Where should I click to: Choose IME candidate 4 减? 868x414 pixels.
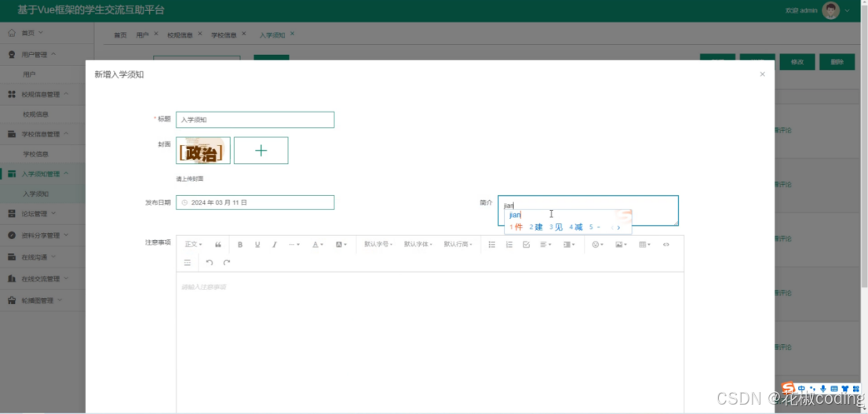tap(576, 227)
